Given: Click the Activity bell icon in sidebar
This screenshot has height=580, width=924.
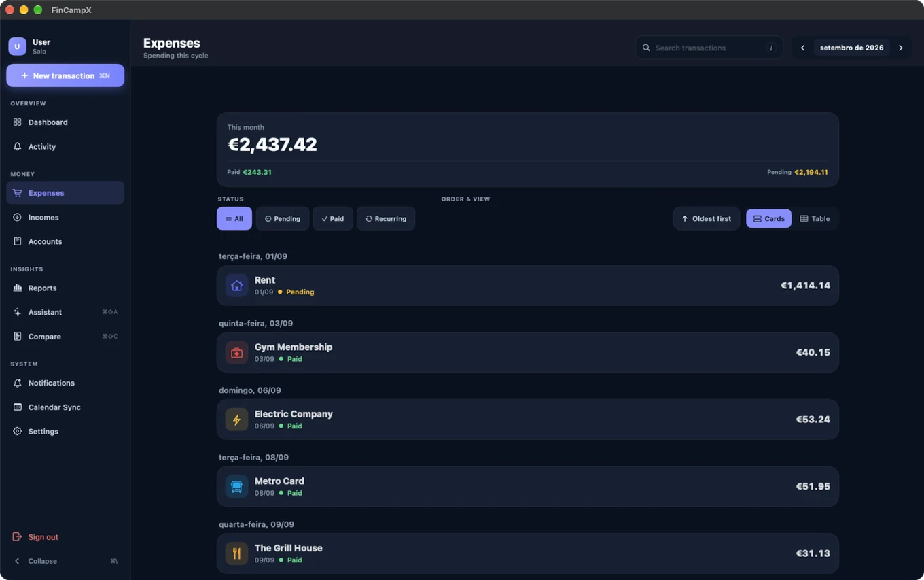Looking at the screenshot, I should pos(18,146).
